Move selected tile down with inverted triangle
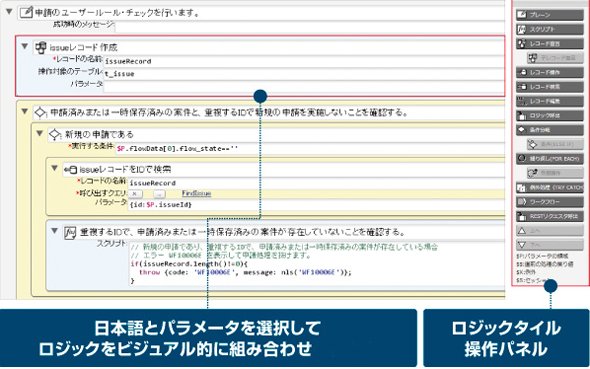The height and width of the screenshot is (369, 590). coord(550,245)
